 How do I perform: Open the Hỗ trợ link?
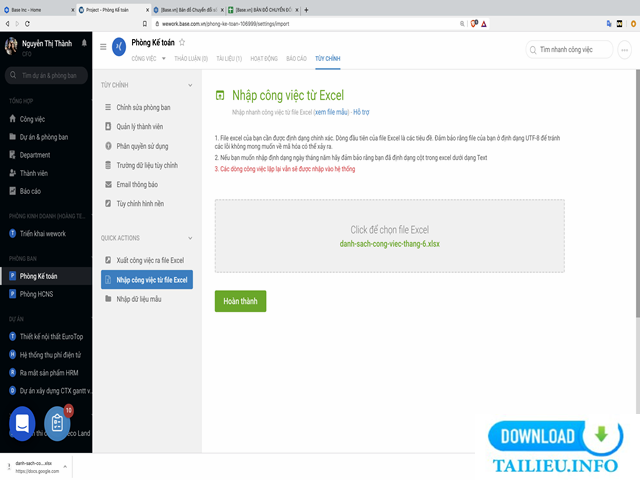[x=361, y=112]
